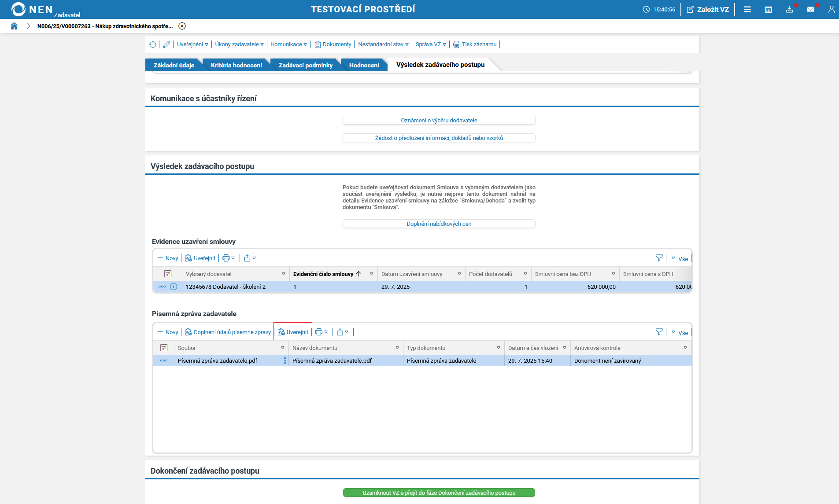Expand the Uveřejnění dropdown menu
This screenshot has width=839, height=504.
pos(192,44)
